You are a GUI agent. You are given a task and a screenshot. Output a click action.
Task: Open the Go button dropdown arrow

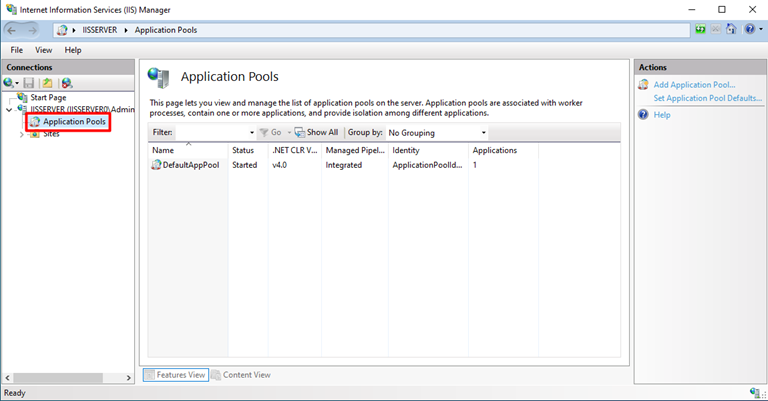(x=289, y=133)
